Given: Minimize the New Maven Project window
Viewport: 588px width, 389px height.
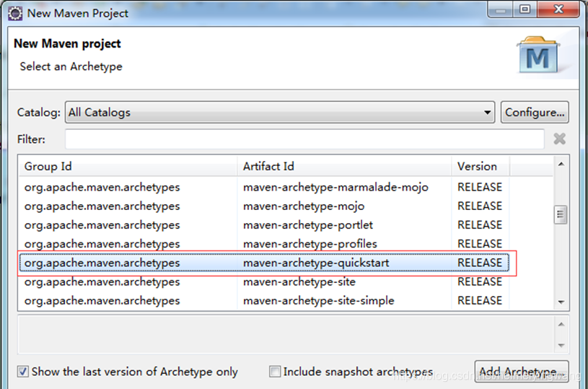Looking at the screenshot, I should [x=501, y=9].
